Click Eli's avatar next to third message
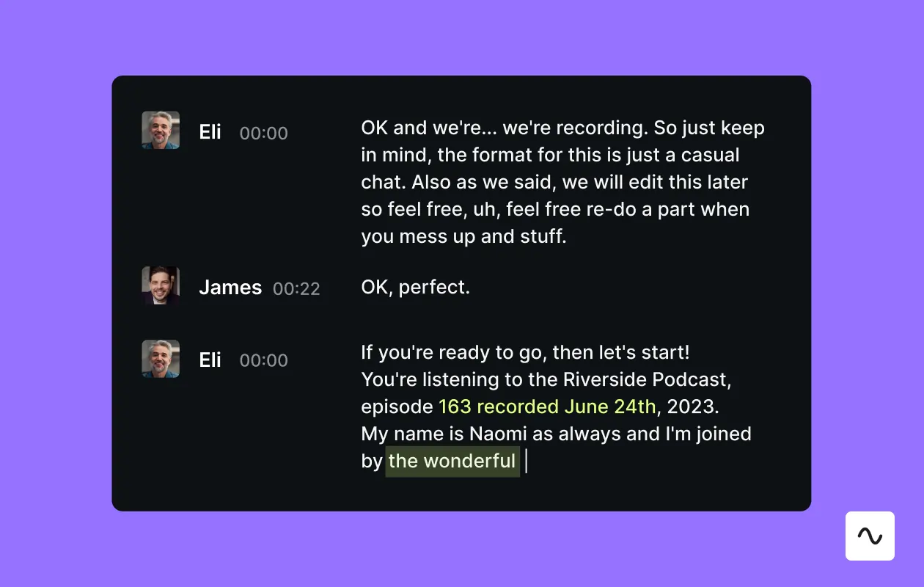The image size is (924, 587). click(x=160, y=360)
